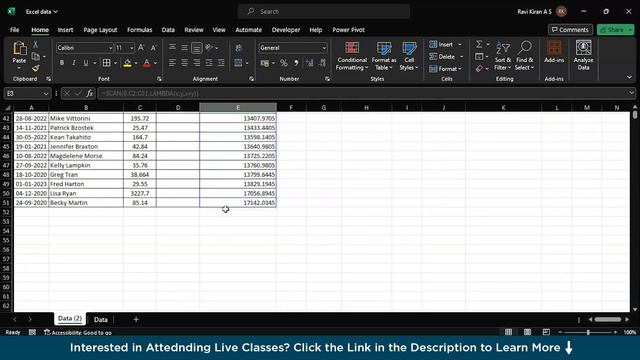This screenshot has width=640, height=360.
Task: Click Analyze Data
Action: [x=583, y=56]
